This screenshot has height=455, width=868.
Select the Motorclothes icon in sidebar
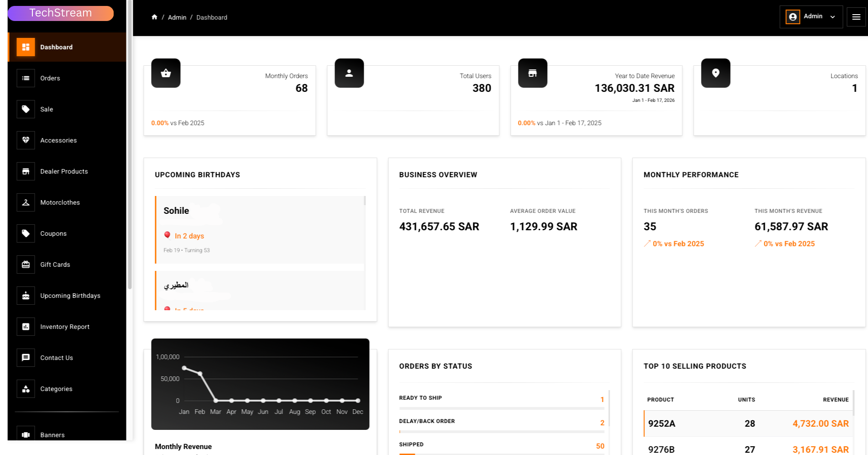26,202
